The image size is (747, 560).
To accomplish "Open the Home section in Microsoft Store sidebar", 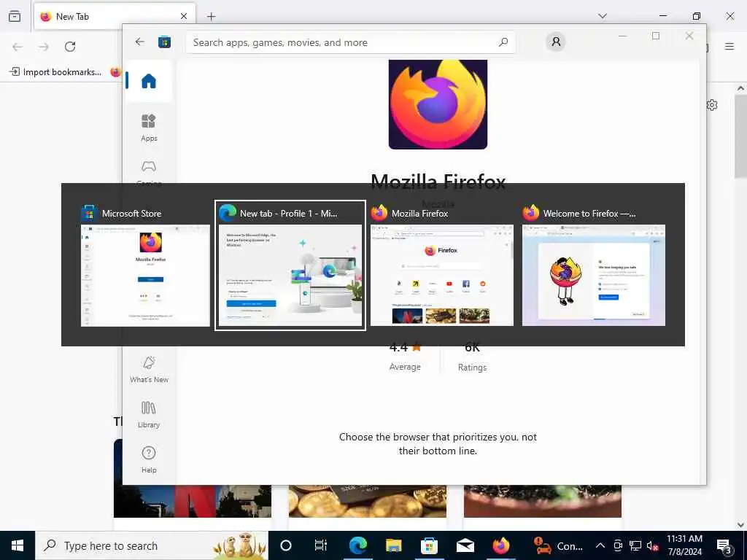I will point(149,81).
